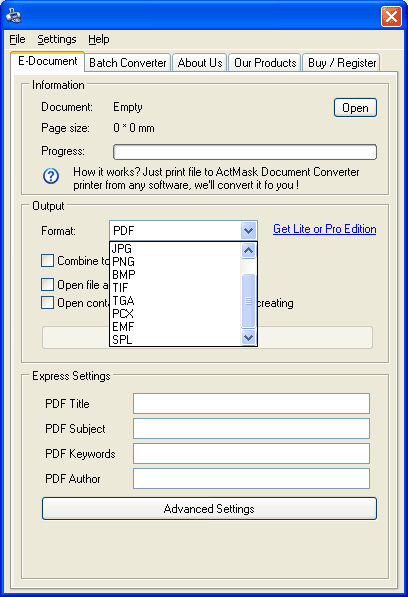Click the format list scroll up arrow

tap(249, 251)
